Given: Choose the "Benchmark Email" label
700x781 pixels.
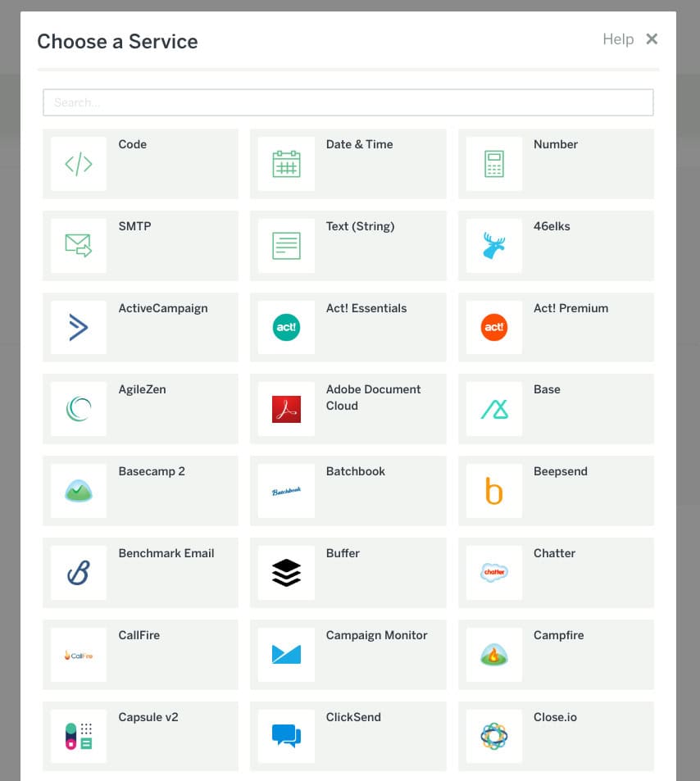Looking at the screenshot, I should (x=166, y=553).
